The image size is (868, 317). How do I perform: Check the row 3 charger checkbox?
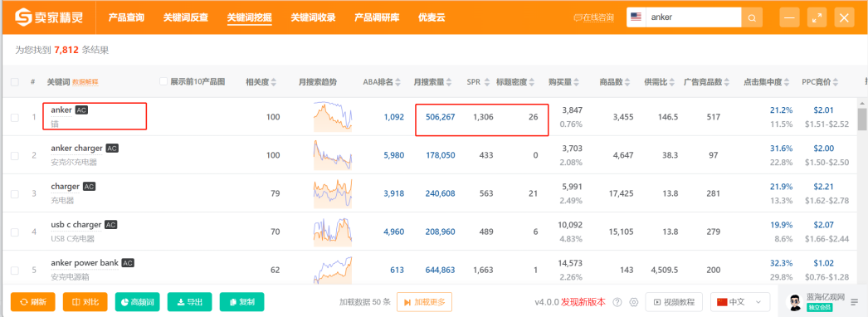pos(15,193)
